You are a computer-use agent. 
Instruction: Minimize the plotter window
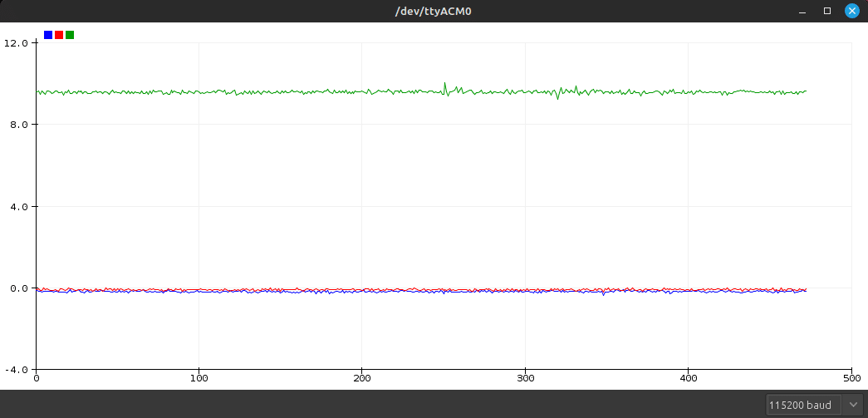tap(802, 11)
